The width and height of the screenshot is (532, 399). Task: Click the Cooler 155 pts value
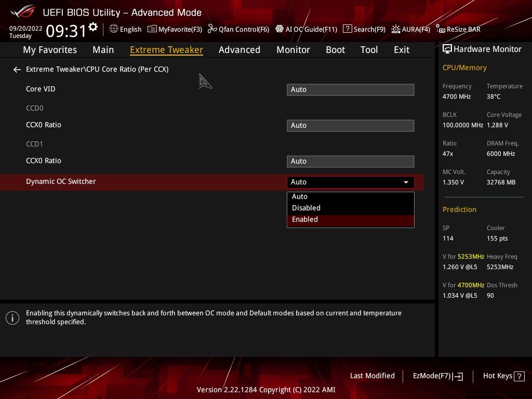pyautogui.click(x=497, y=238)
